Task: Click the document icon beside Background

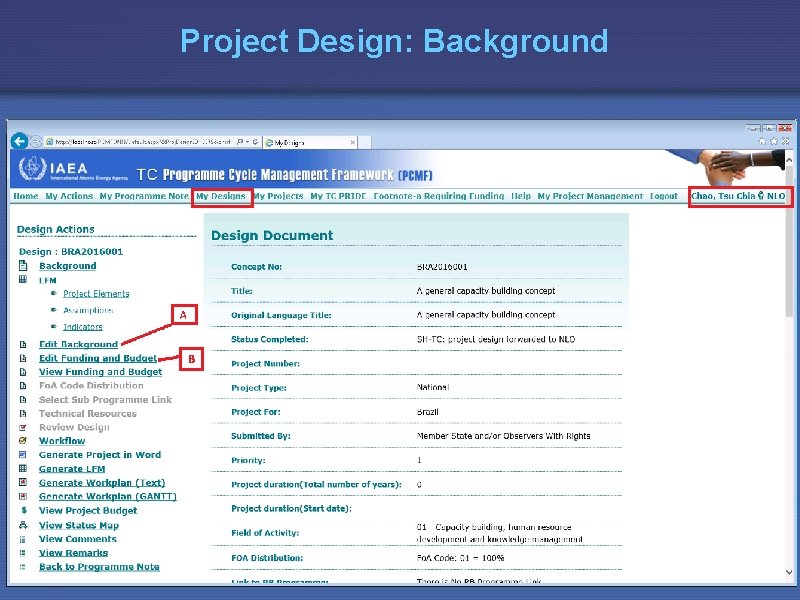Action: tap(24, 265)
